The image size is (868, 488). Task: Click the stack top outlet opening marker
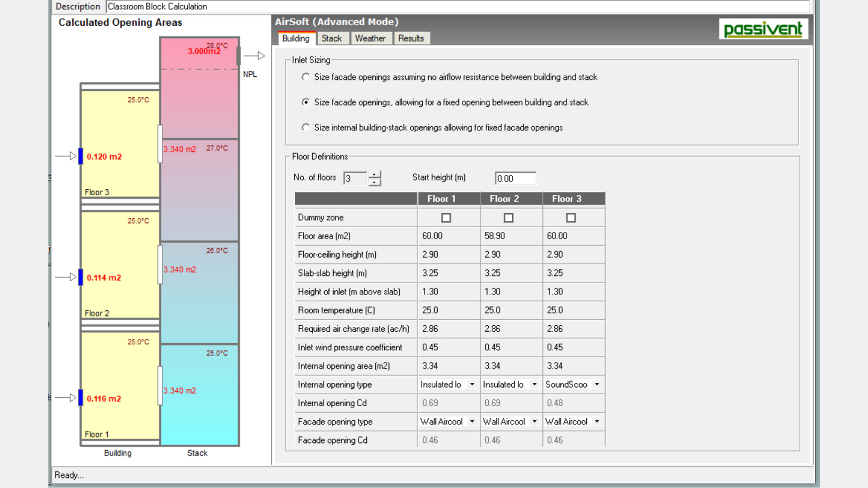[x=238, y=56]
